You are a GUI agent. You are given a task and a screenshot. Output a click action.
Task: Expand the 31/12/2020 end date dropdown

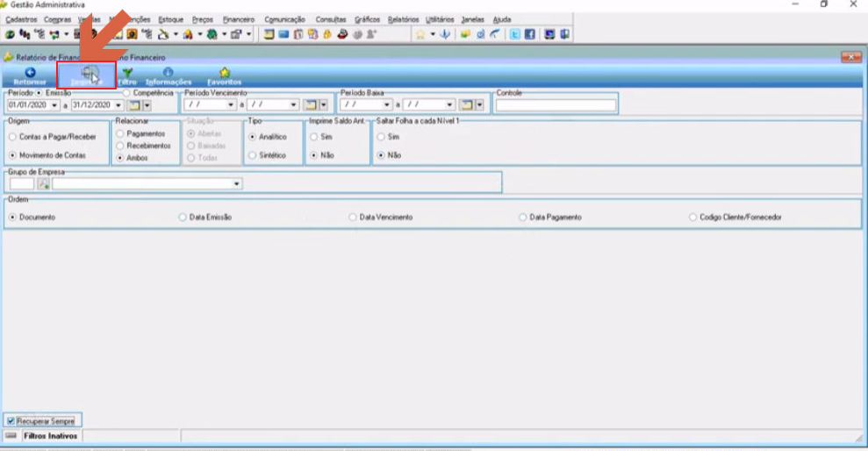click(x=118, y=105)
